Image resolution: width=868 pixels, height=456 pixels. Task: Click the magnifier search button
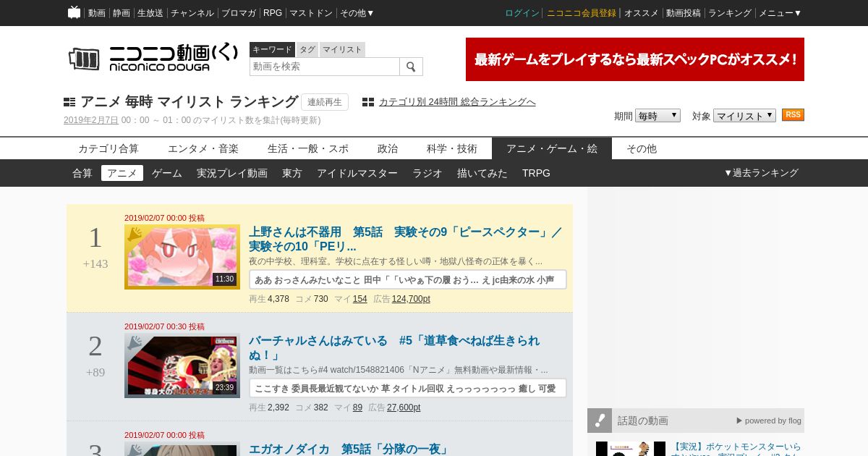411,67
